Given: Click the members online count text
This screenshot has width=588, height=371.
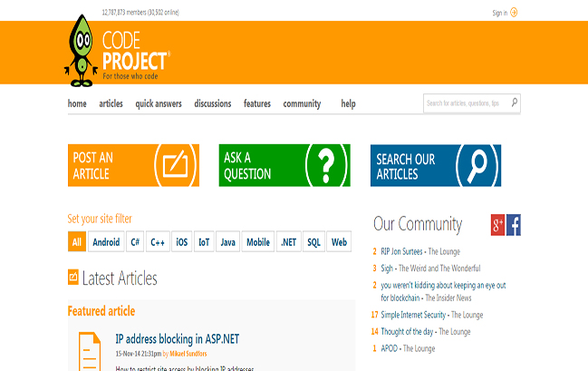Looking at the screenshot, I should 140,13.
